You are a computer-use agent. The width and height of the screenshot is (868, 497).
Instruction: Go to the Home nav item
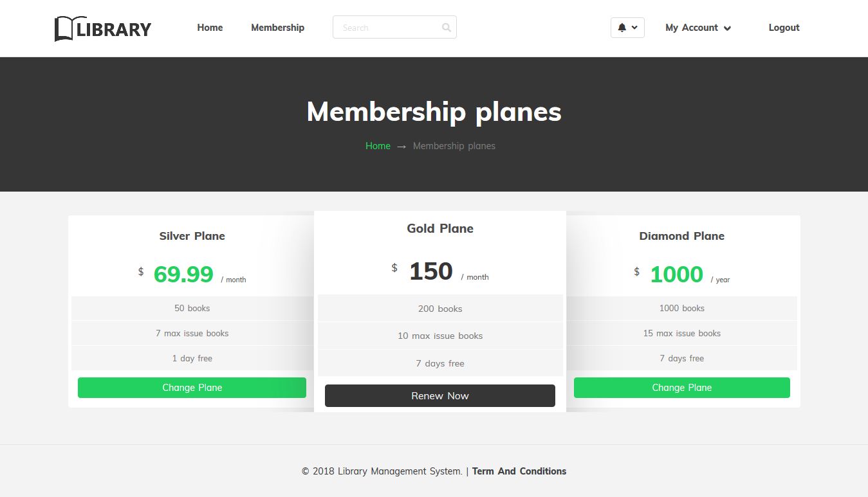click(210, 28)
